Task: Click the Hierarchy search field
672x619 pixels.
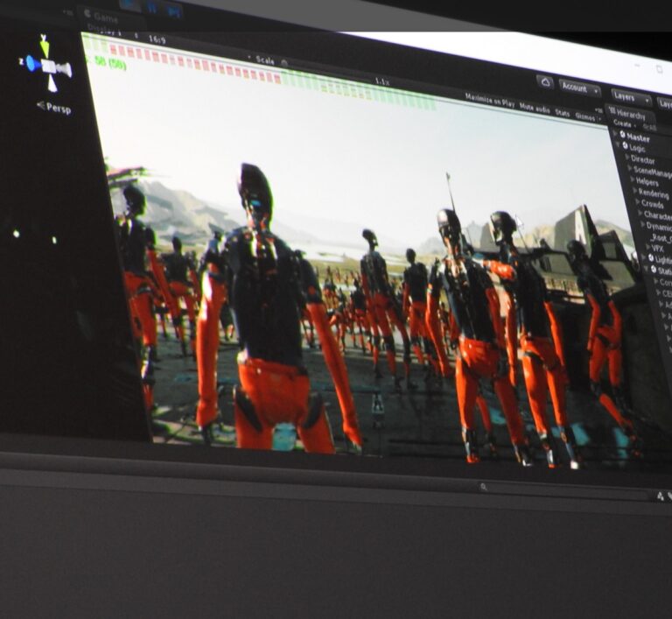Action: pos(654,128)
